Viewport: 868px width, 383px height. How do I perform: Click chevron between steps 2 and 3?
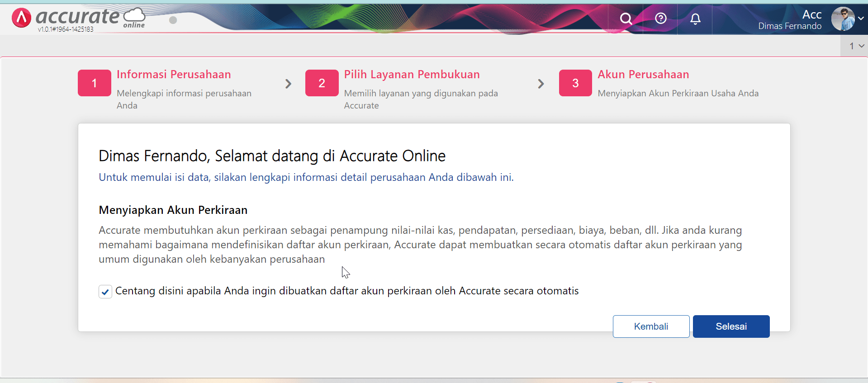point(541,84)
